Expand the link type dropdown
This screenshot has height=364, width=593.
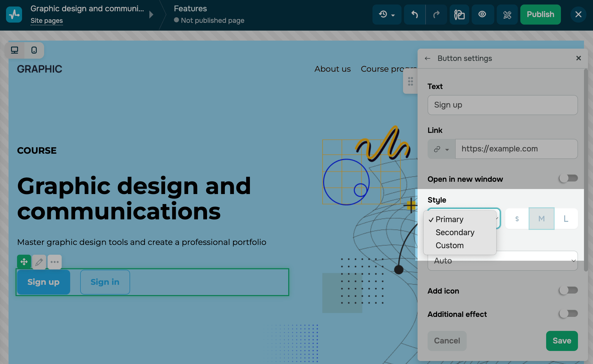pos(441,149)
